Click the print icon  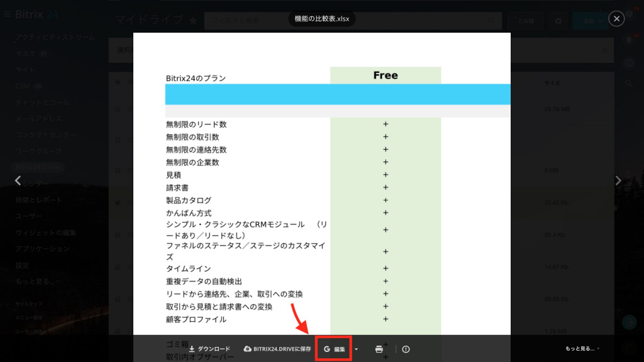tap(379, 349)
